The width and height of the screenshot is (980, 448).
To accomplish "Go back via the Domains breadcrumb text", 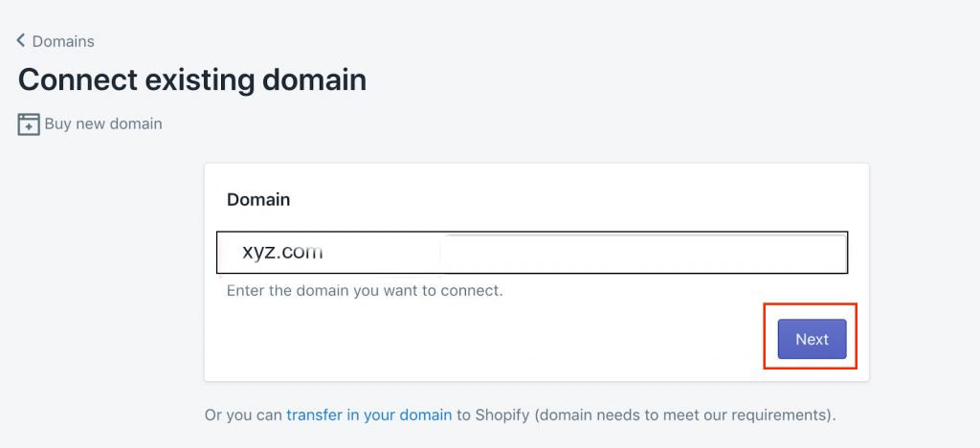I will 63,41.
